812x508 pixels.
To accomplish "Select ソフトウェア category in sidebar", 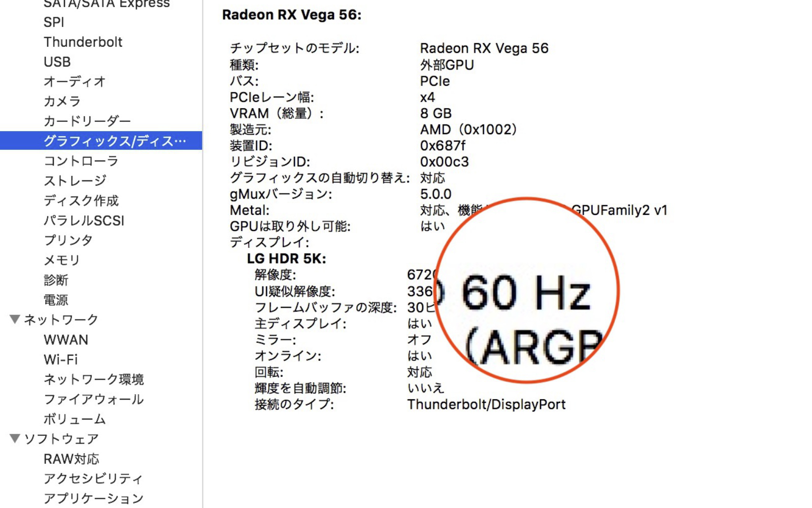I will (x=61, y=439).
